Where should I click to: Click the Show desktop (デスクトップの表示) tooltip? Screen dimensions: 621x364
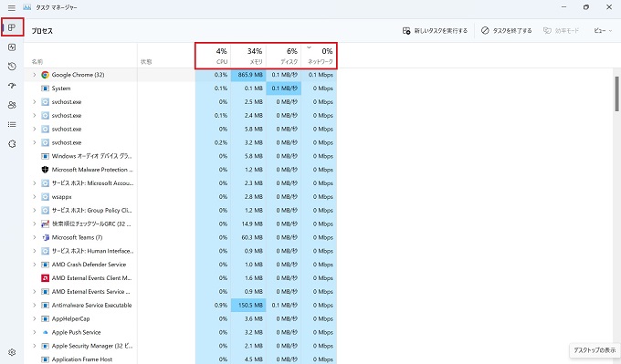[595, 350]
